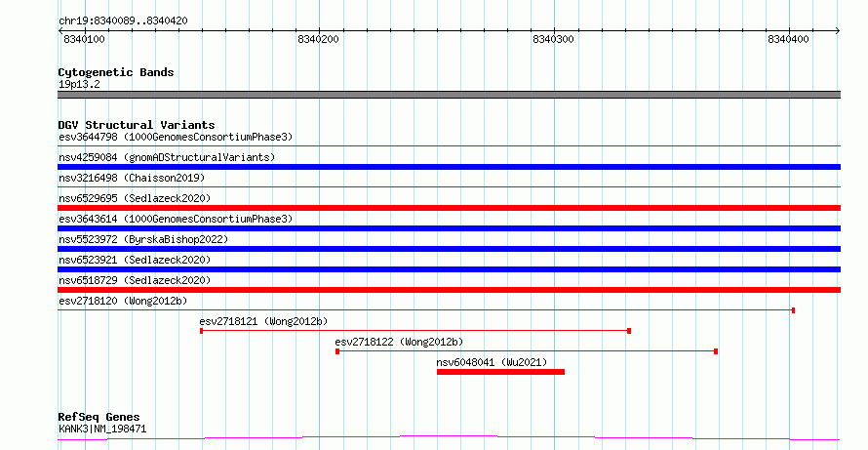
Task: Select the nsv5523972 ByrskaBishop2022 label
Action: point(143,239)
